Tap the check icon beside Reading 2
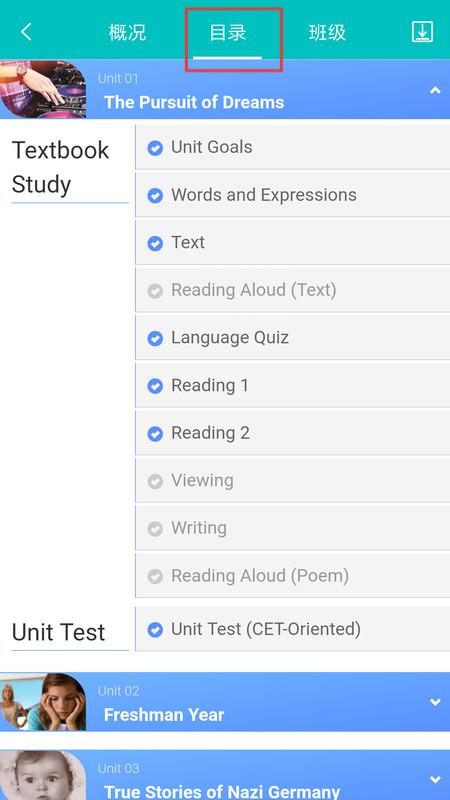This screenshot has width=450, height=800. 155,434
